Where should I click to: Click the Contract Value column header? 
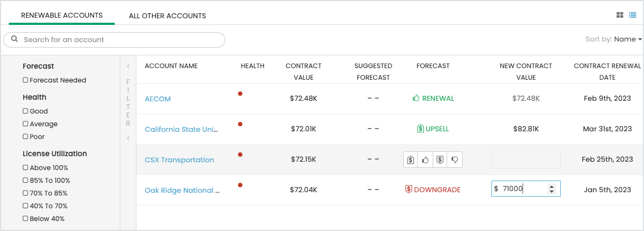[x=303, y=71]
